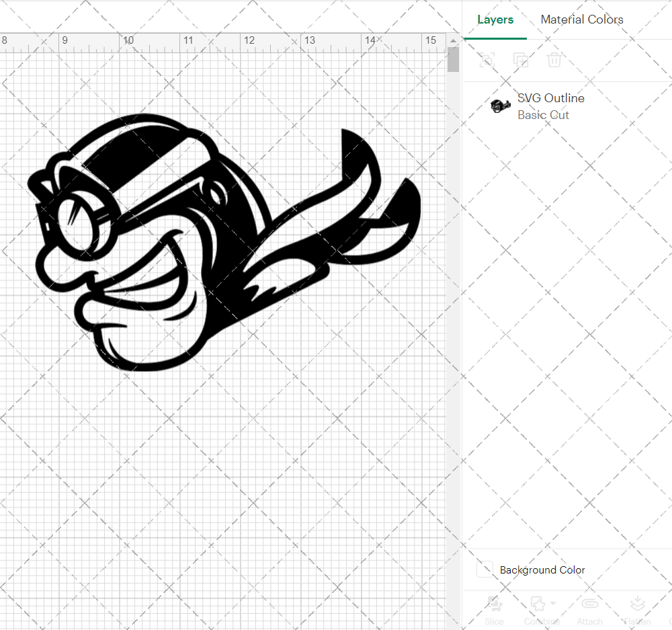Switch to the Layers tab

click(x=495, y=19)
